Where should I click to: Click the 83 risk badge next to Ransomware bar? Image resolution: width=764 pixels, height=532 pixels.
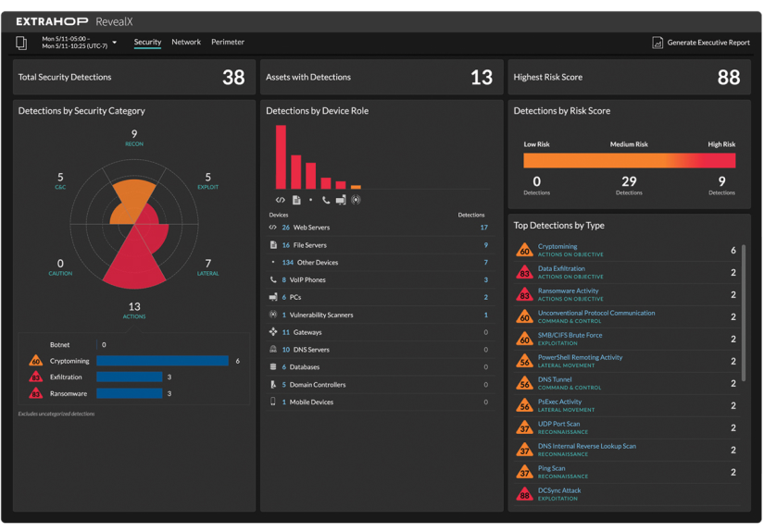click(x=35, y=393)
